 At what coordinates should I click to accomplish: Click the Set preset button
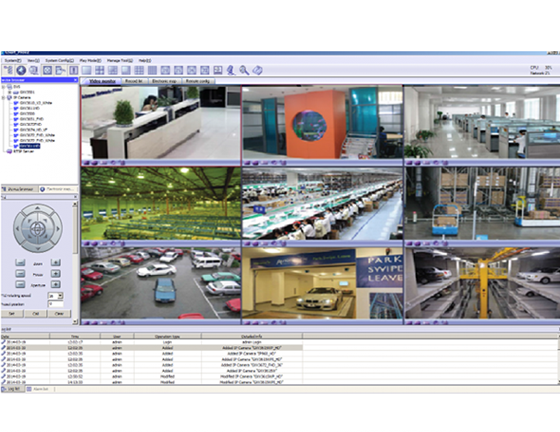pyautogui.click(x=12, y=314)
